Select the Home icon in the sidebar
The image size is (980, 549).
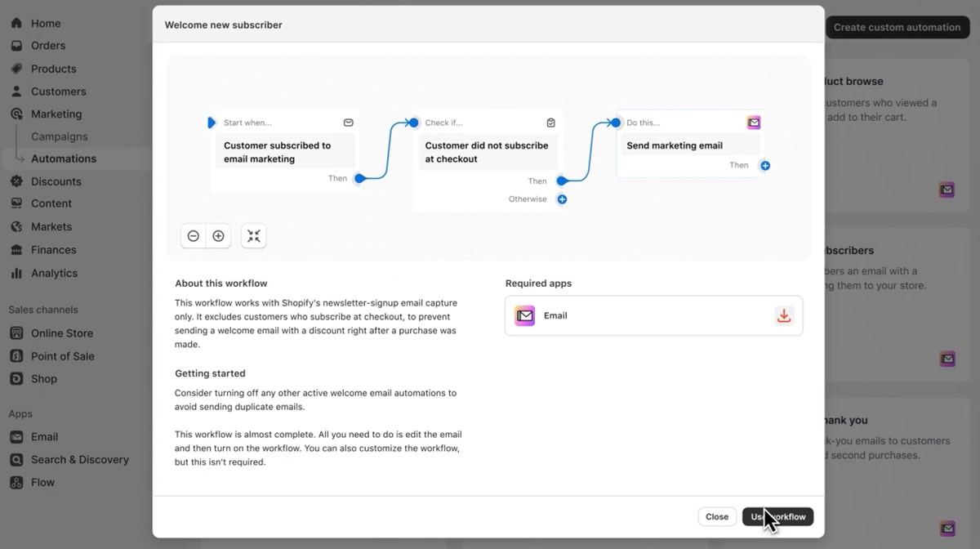17,23
